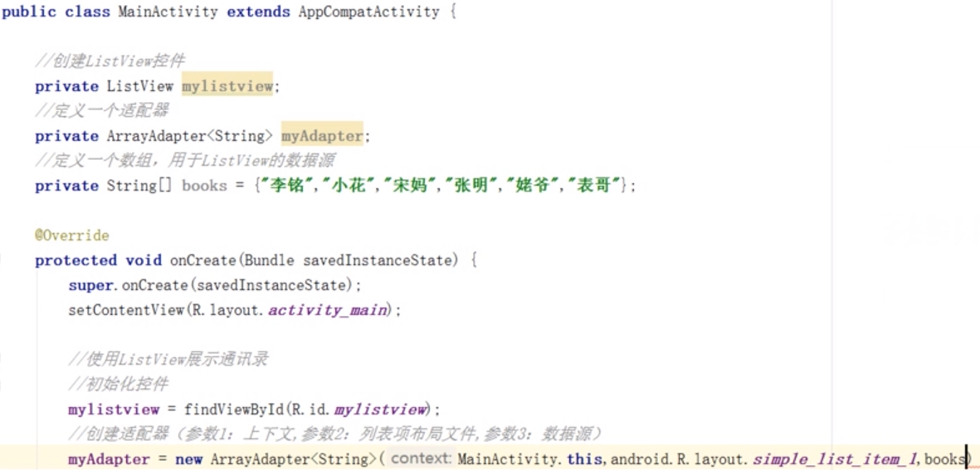Viewport: 980px width, 470px height.
Task: Click MainActivity in the class declaration line
Action: [168, 12]
